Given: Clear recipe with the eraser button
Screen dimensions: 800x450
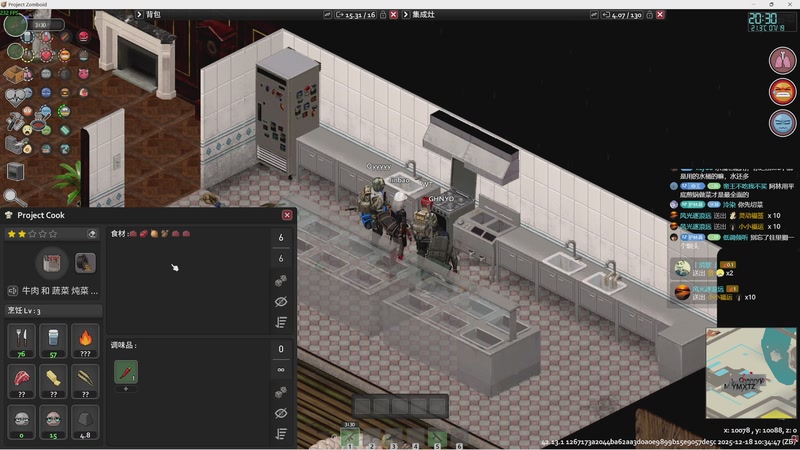Looking at the screenshot, I should point(92,234).
